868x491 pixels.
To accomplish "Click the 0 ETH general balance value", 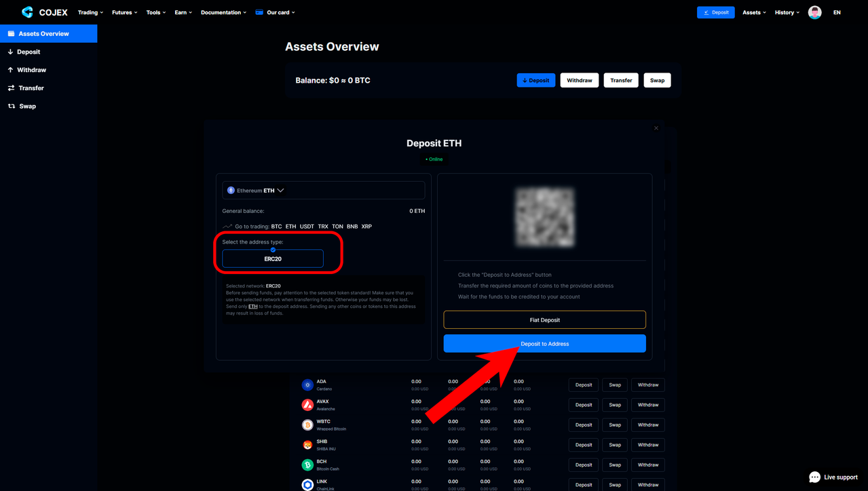I will pyautogui.click(x=417, y=211).
